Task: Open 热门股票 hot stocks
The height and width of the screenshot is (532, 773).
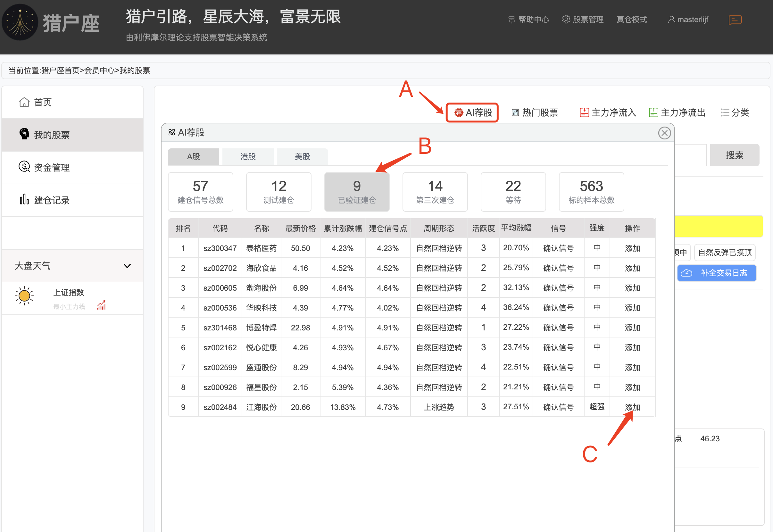Action: pos(535,112)
